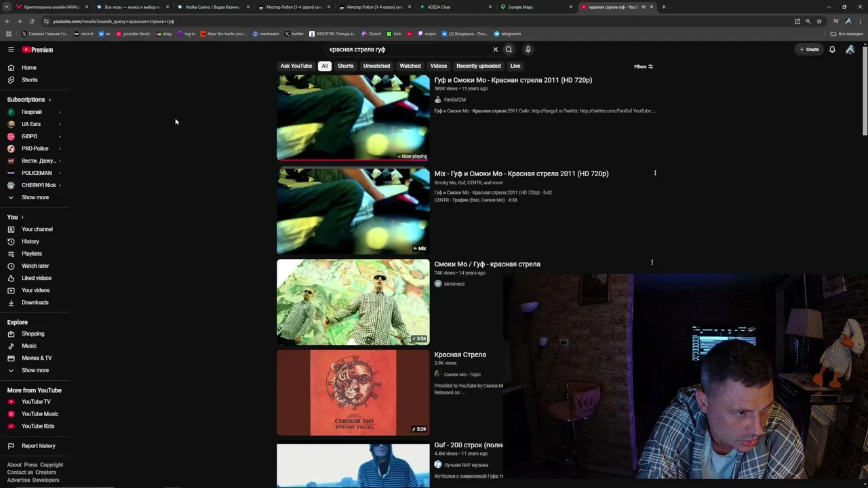Open the Discord bookmark
The width and height of the screenshot is (868, 488).
pos(371,34)
